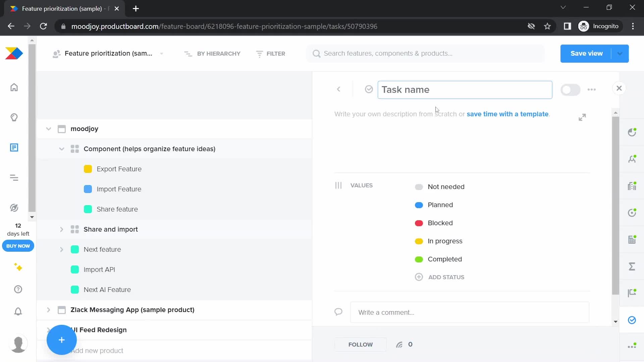Open user profile avatar
The height and width of the screenshot is (362, 644).
18,344
